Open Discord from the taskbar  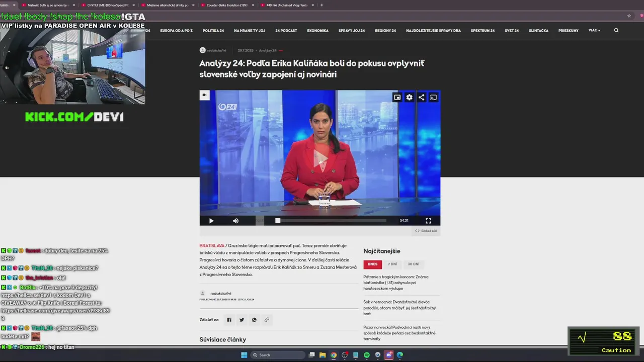coord(388,355)
